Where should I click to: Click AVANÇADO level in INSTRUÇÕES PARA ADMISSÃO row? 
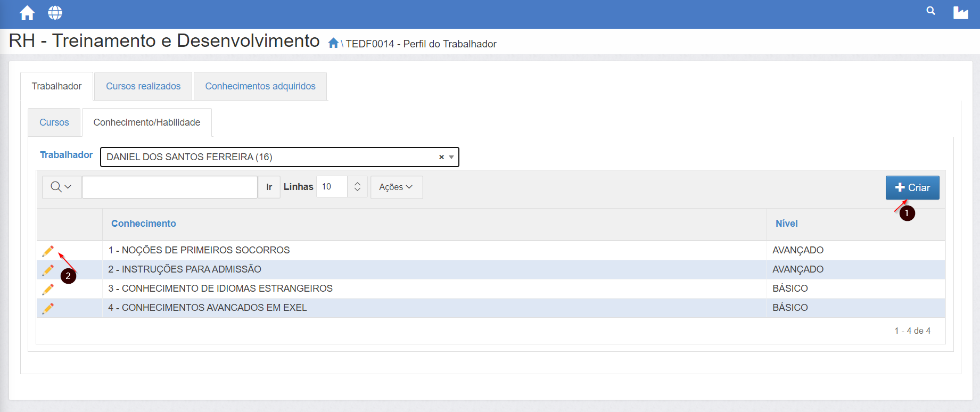798,269
